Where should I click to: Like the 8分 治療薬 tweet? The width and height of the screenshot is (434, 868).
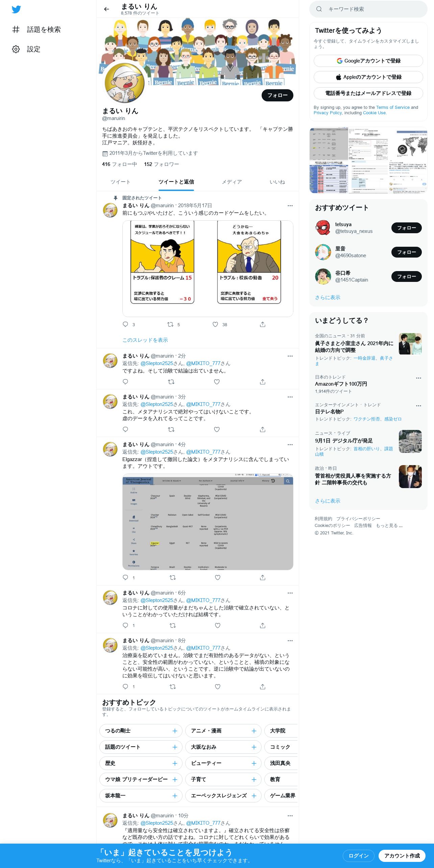218,686
